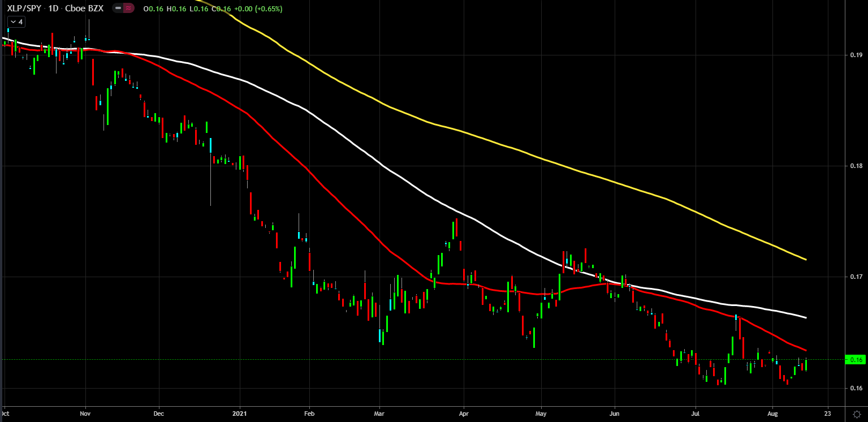Click the H0.16 high value
This screenshot has height=422, width=868.
(176, 9)
